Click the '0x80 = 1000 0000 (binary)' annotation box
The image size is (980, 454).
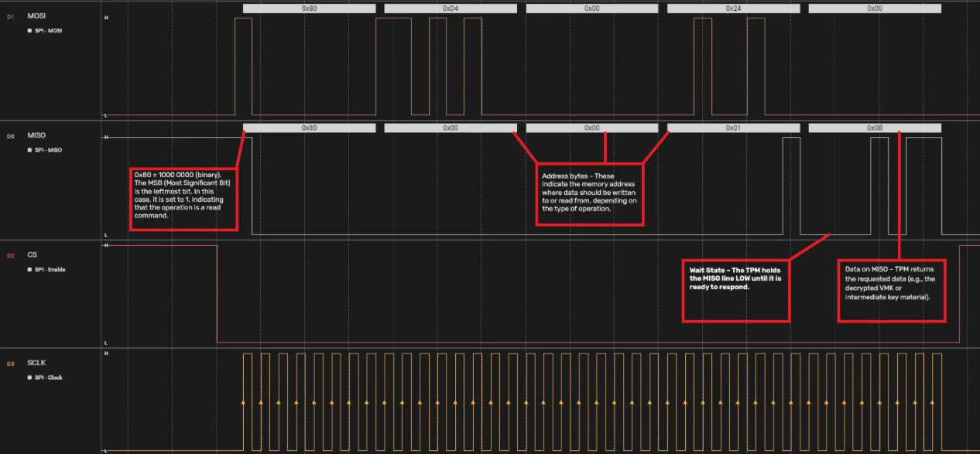[x=183, y=196]
